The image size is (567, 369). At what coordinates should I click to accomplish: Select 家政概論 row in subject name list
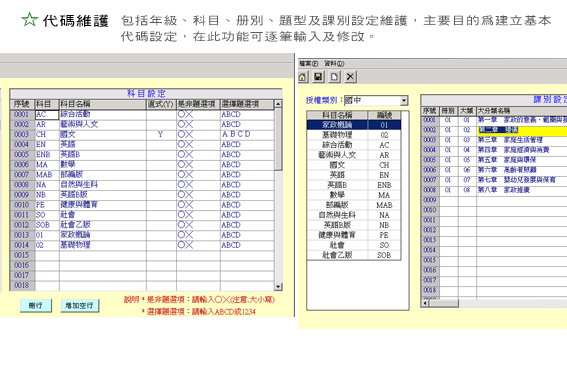354,125
